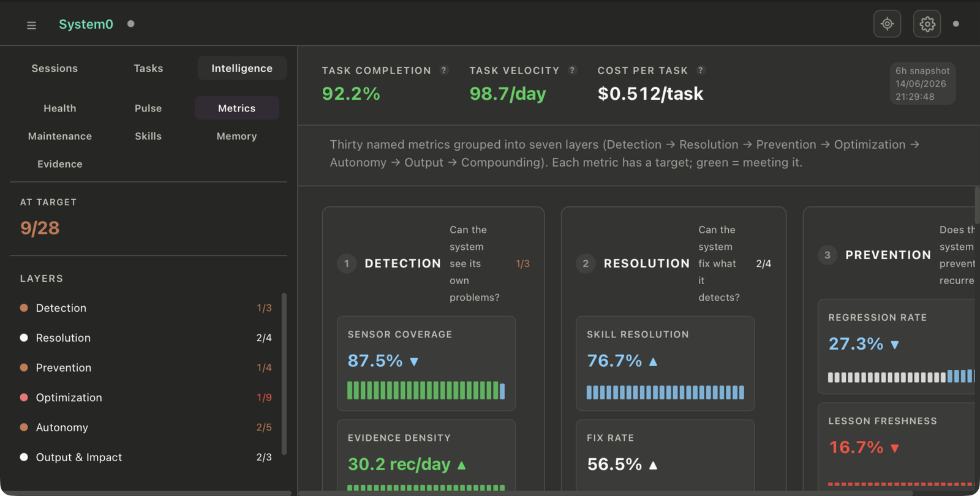
Task: Click the Task Completion help icon
Action: 444,70
